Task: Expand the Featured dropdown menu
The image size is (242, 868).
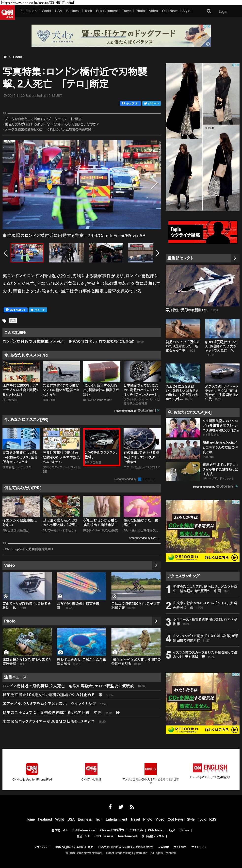Action: point(29,11)
